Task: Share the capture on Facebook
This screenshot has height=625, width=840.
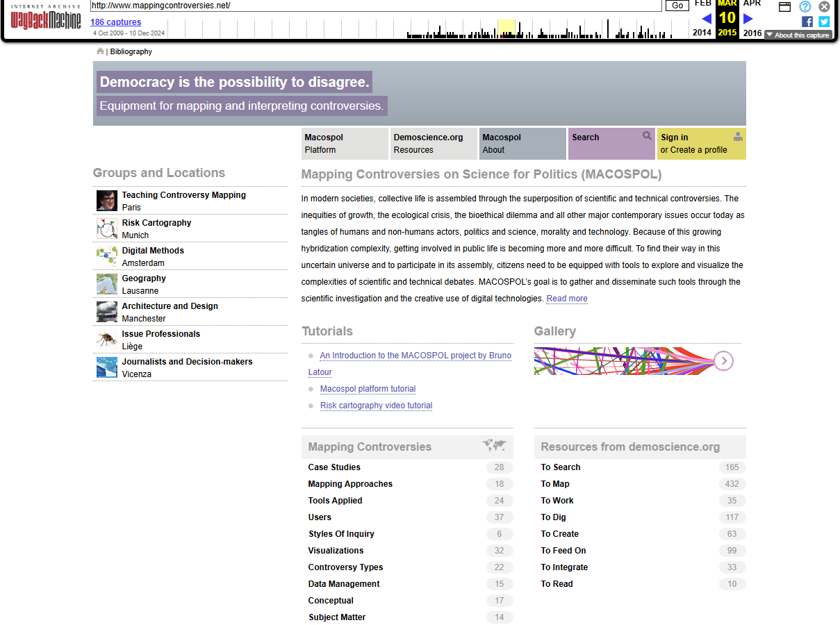Action: pos(807,22)
